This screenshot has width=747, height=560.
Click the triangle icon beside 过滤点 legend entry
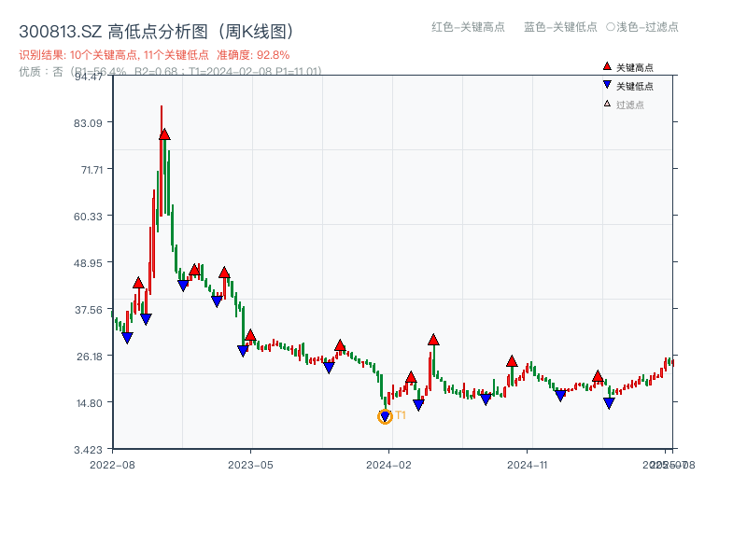605,105
